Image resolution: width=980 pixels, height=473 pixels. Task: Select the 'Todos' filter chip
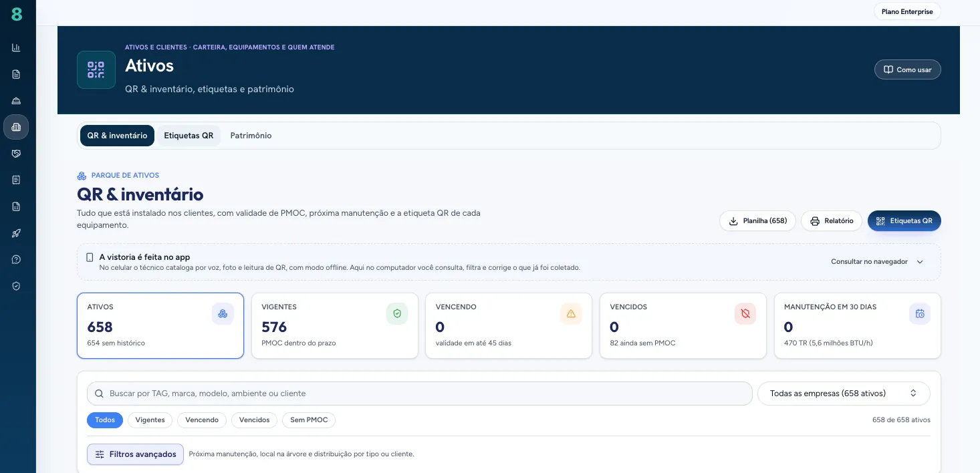tap(105, 420)
